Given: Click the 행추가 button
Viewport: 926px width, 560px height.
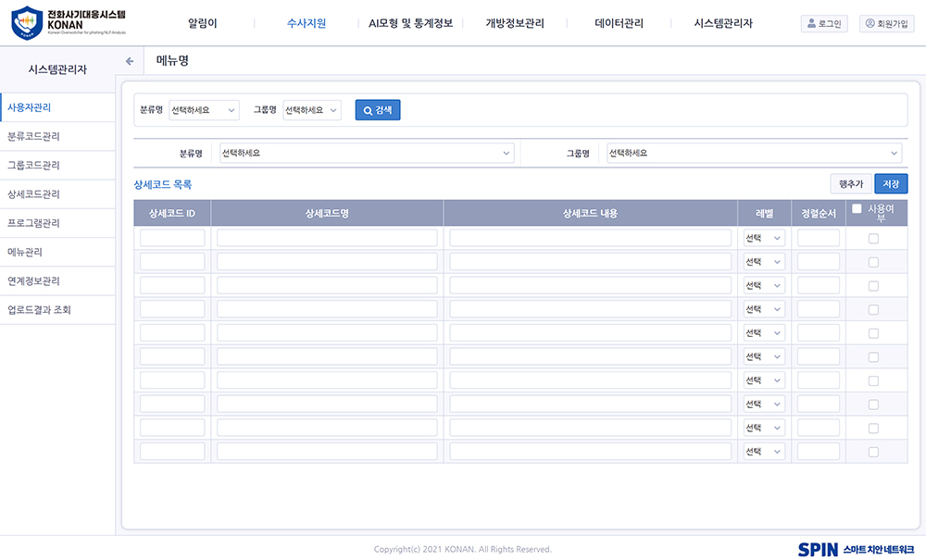Looking at the screenshot, I should 850,184.
